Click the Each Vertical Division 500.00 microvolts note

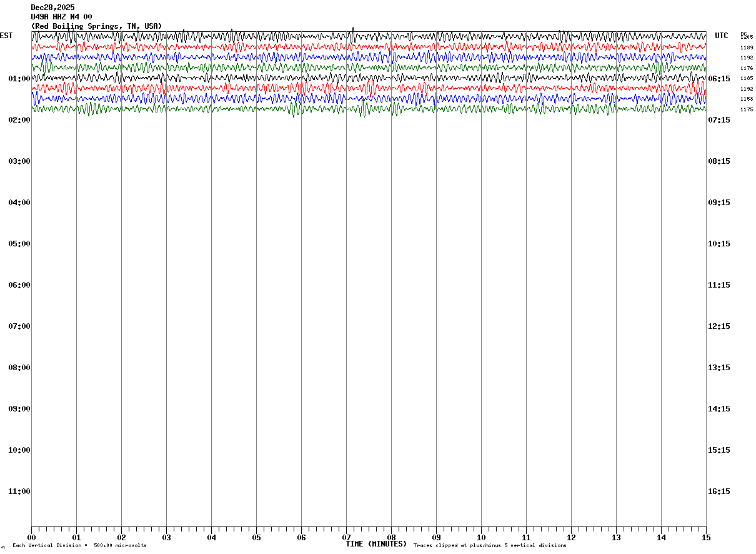coord(80,546)
